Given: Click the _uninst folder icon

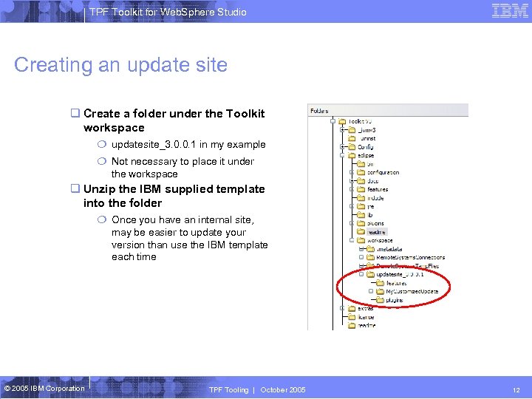Looking at the screenshot, I should click(352, 138).
